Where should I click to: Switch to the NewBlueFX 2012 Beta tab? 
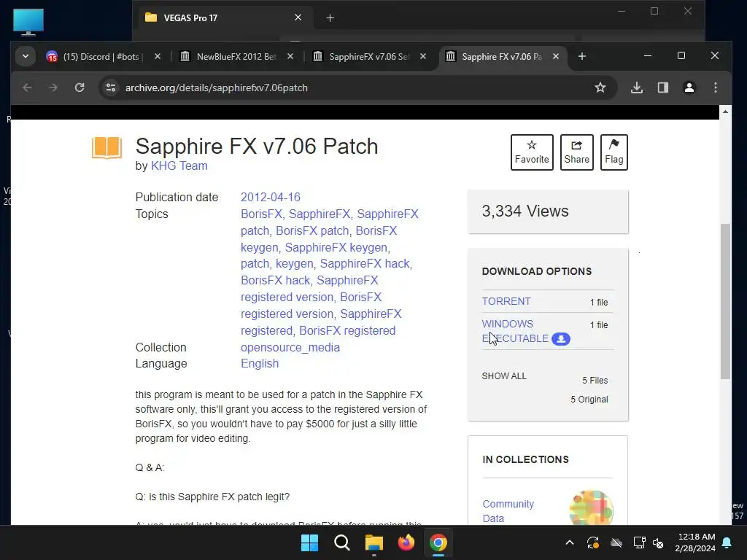236,57
